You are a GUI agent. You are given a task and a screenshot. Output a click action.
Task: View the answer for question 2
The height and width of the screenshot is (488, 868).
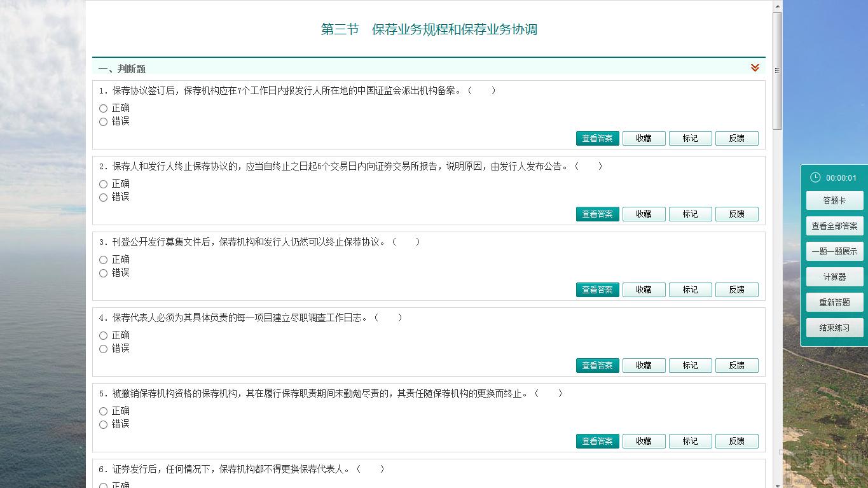point(598,214)
